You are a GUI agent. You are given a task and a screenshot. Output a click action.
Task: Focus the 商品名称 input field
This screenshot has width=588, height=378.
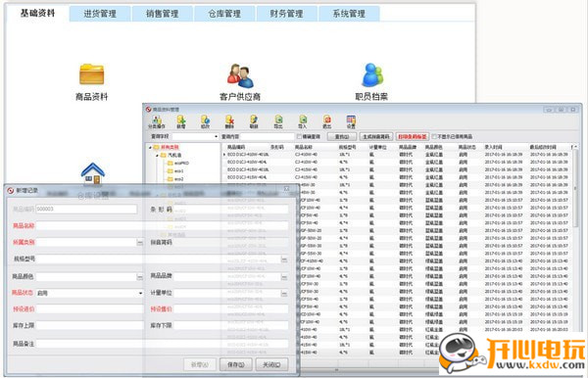pos(162,226)
